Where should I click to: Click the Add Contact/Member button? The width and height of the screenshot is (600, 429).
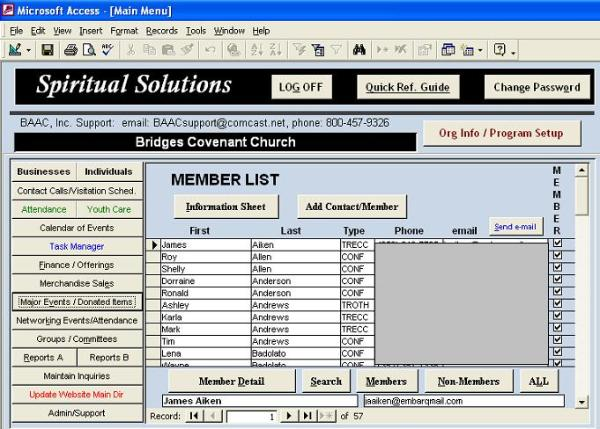352,207
